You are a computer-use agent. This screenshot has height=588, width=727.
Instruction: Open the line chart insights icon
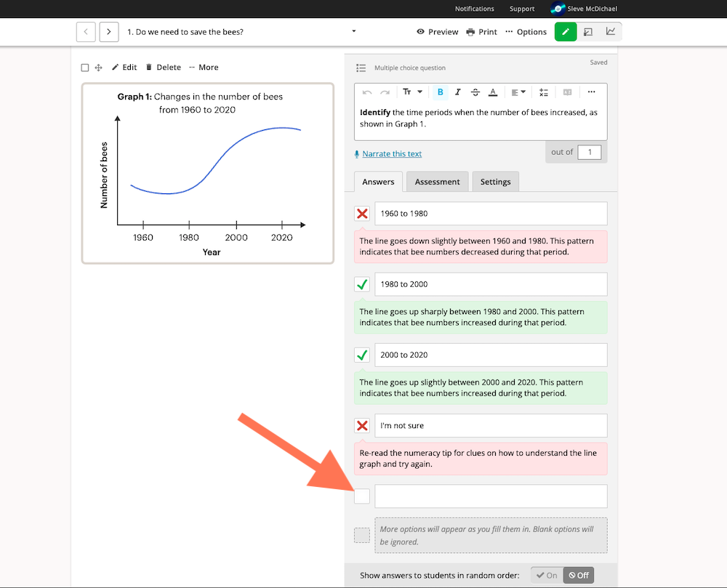[x=611, y=32]
